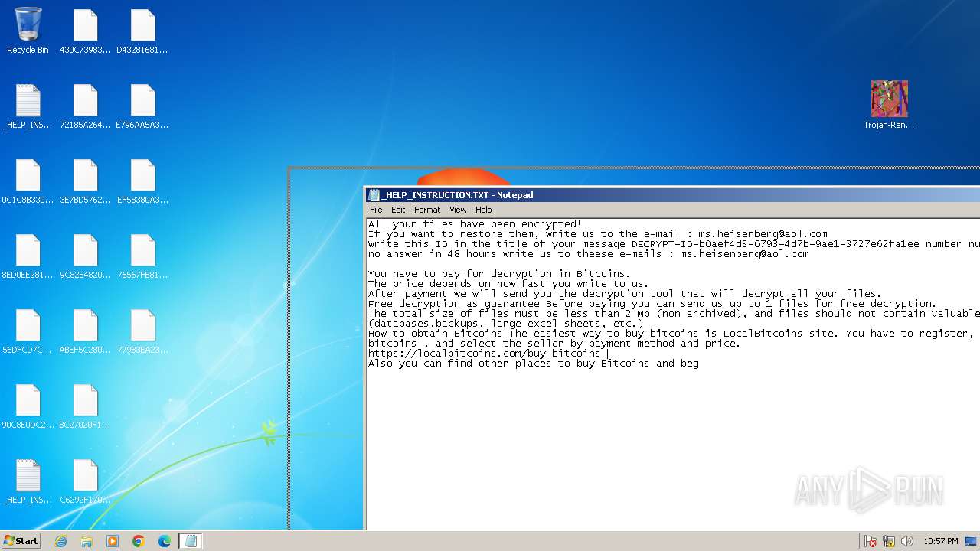Click the 'The price depends on how fast' line
Screen dimensions: 980x551
tap(508, 284)
